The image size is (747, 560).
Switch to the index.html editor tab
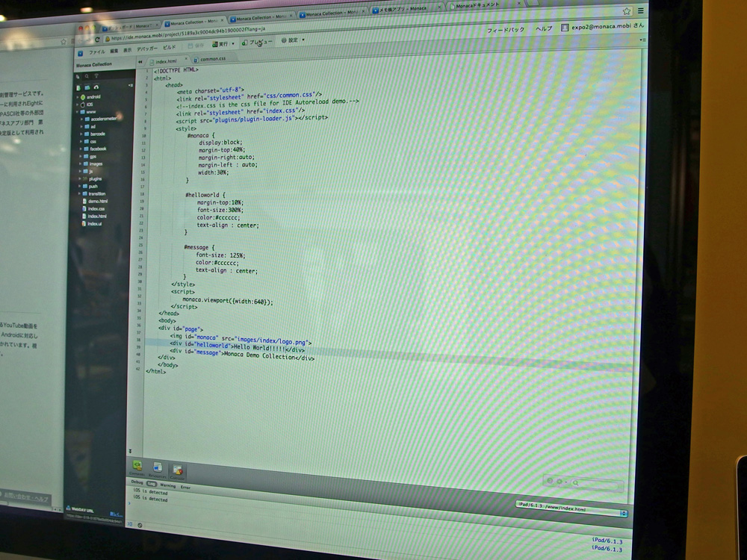pyautogui.click(x=166, y=61)
